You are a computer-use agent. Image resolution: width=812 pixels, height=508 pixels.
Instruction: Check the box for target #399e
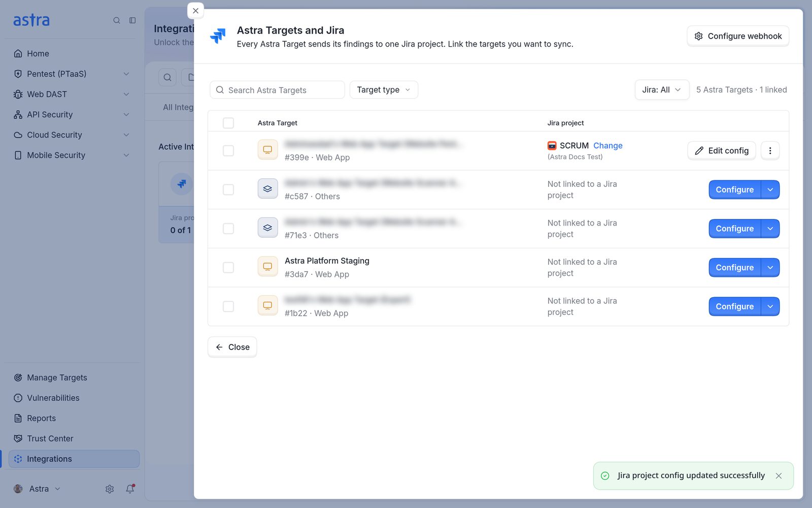(x=228, y=150)
